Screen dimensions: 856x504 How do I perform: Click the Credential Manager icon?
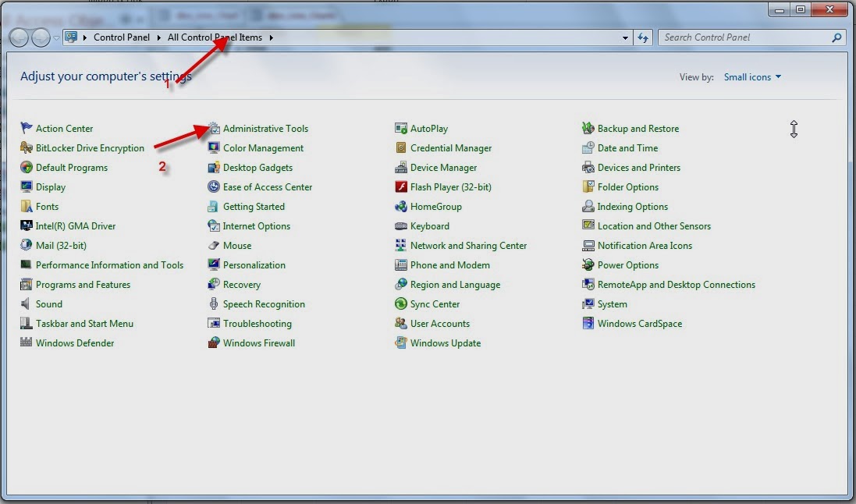click(401, 148)
